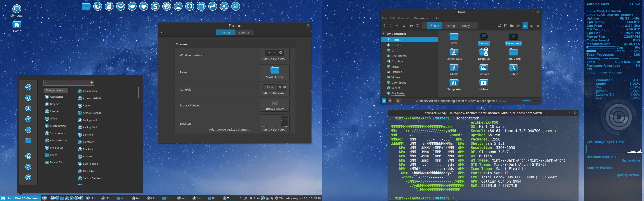644x201 pixels.
Task: Click the Home icon in file manager toolbar
Action: tap(411, 26)
